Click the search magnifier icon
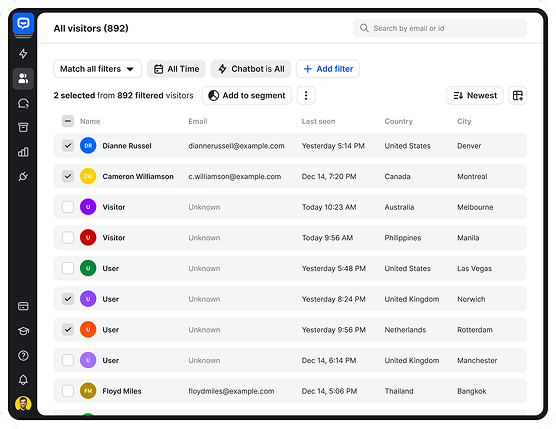Screen dimensions: 556x429 (x=364, y=28)
